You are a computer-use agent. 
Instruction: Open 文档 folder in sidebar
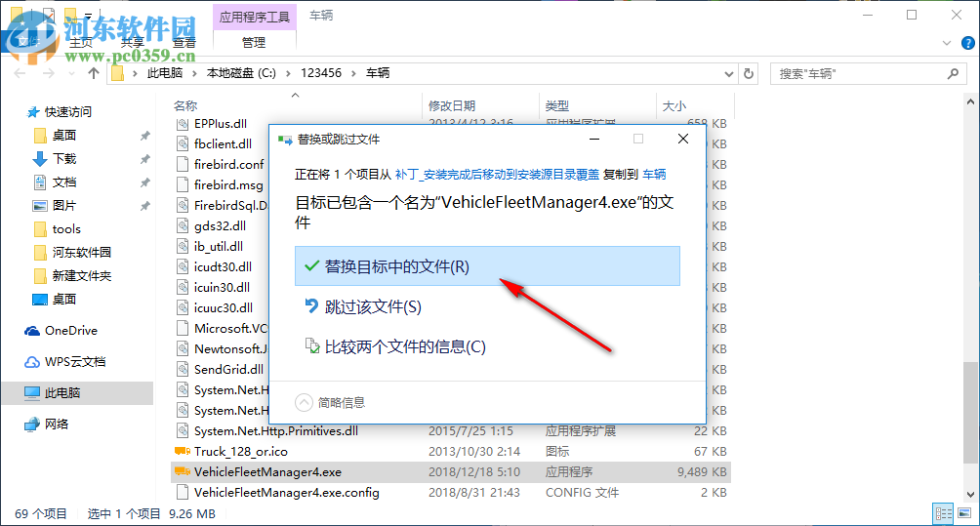click(x=63, y=182)
